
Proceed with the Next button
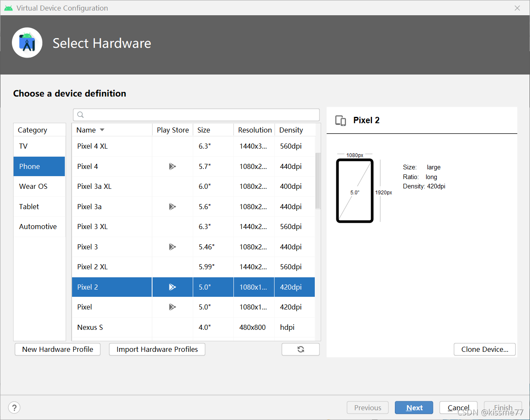tap(414, 408)
